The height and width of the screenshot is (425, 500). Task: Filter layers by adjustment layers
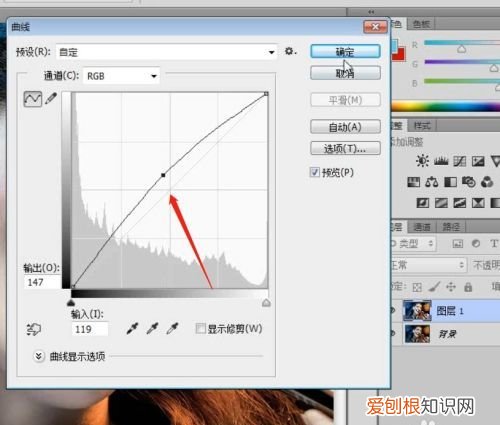[476, 244]
